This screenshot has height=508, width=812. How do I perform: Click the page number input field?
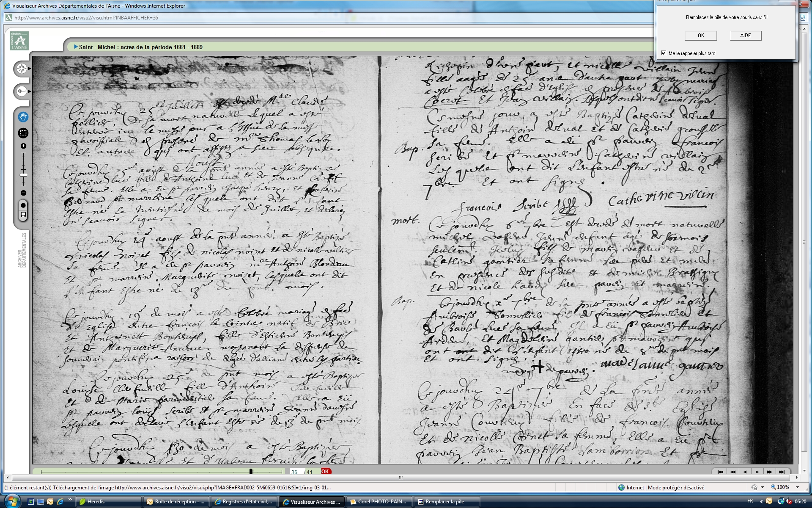pos(295,472)
